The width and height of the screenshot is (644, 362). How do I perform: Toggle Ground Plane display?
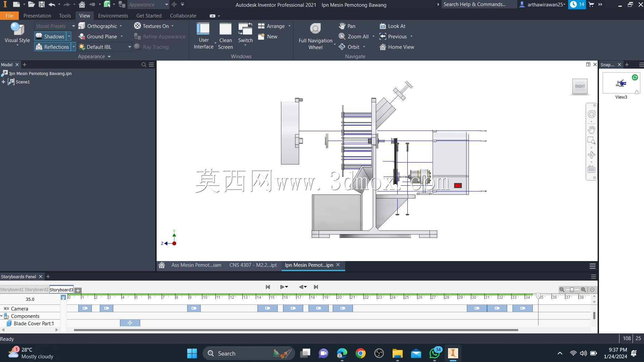(98, 36)
